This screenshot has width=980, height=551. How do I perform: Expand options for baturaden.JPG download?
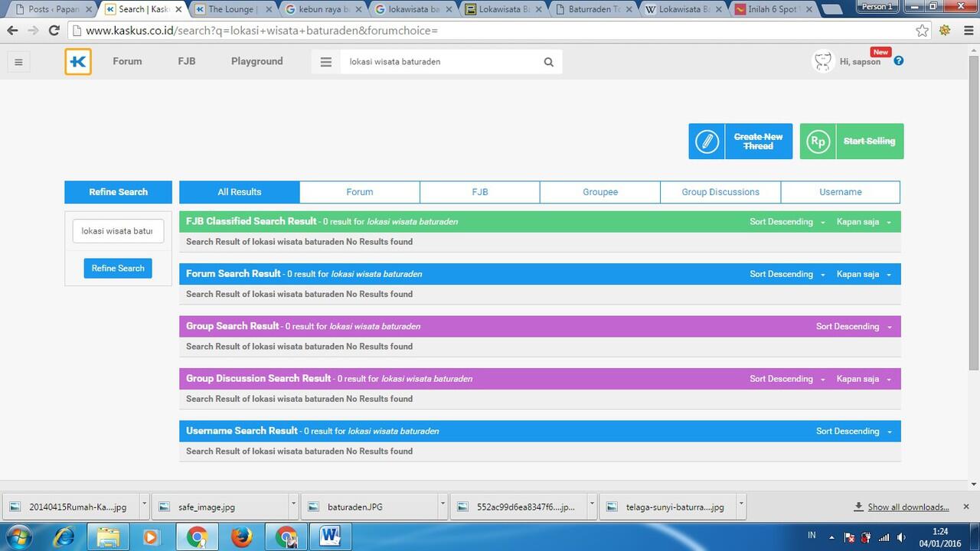[x=443, y=506]
